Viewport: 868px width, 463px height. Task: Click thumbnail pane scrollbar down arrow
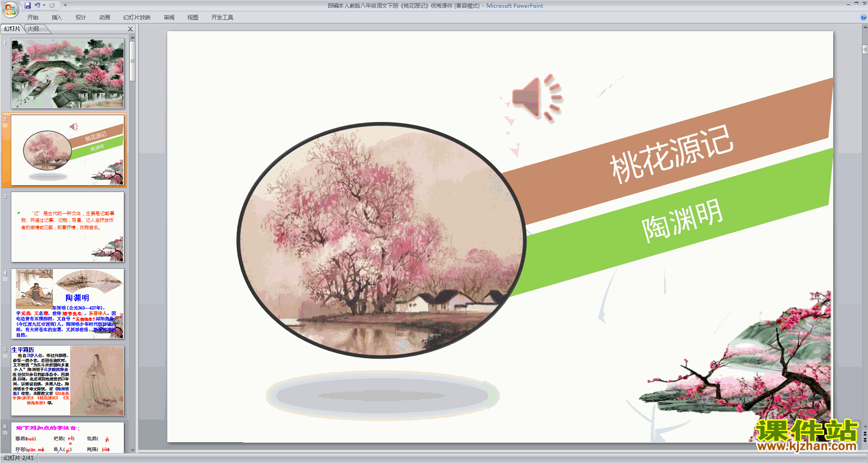pos(132,450)
